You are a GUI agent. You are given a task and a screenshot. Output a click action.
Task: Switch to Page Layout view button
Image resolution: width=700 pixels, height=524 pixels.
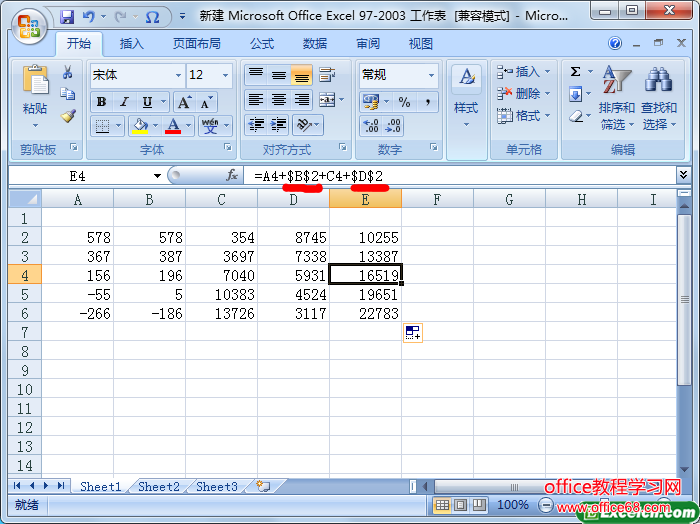pyautogui.click(x=461, y=505)
